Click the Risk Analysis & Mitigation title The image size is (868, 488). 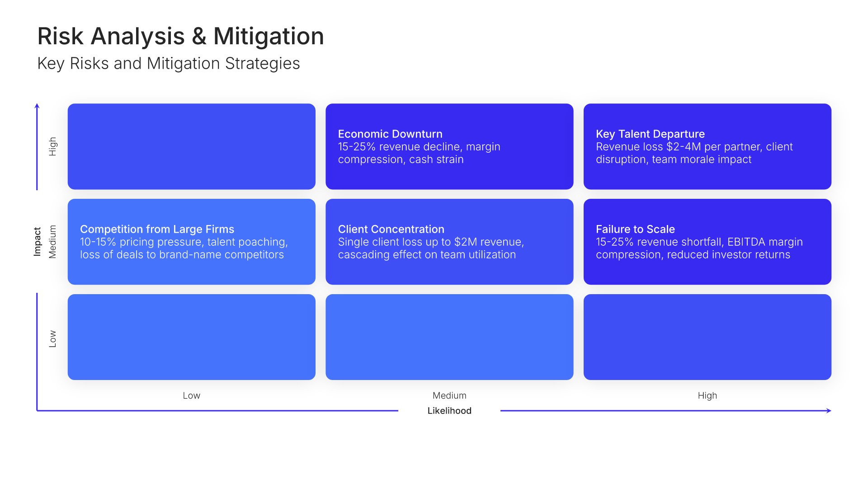180,36
